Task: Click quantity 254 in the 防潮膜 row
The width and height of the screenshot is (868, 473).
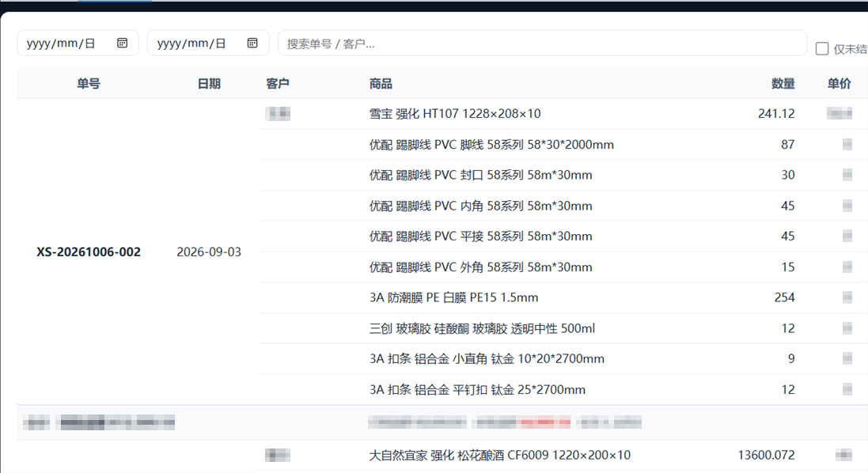Action: point(784,297)
